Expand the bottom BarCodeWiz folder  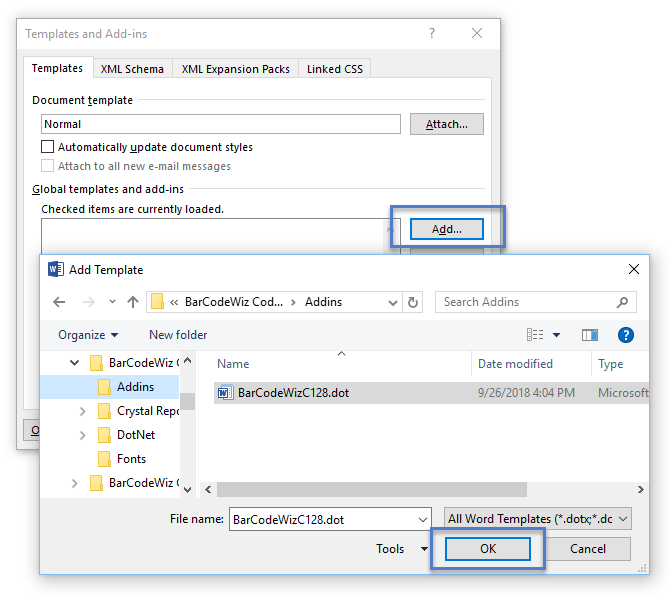(x=74, y=483)
